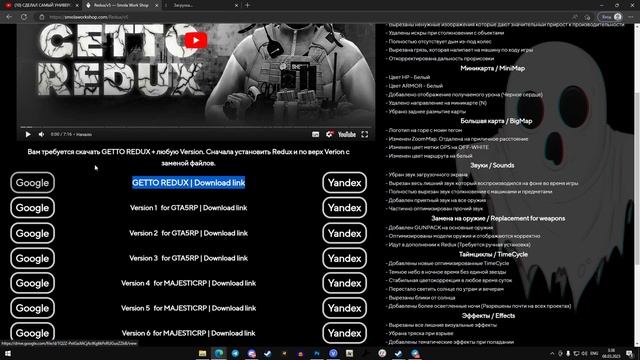This screenshot has width=640, height=360.
Task: Open a new browser tab
Action: [247, 5]
